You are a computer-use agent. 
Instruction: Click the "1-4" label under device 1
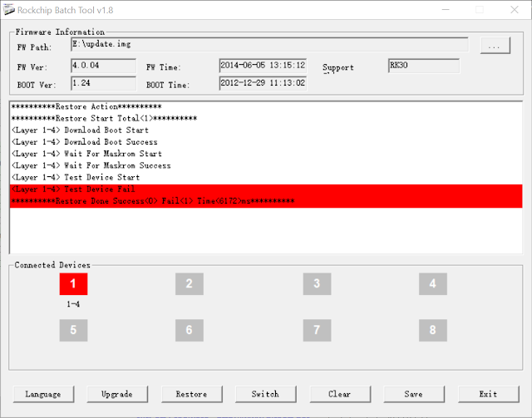73,304
